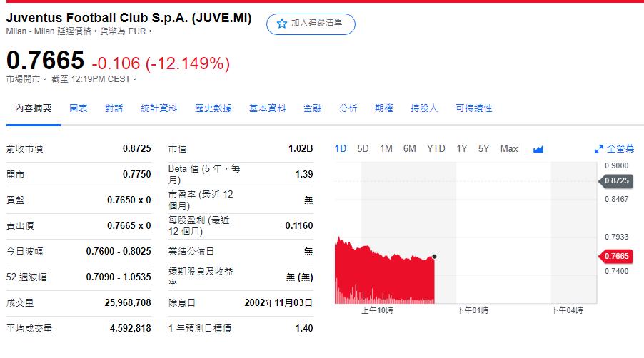Click the current price dot on chart
Viewport: 644px width, 358px height.
(434, 257)
